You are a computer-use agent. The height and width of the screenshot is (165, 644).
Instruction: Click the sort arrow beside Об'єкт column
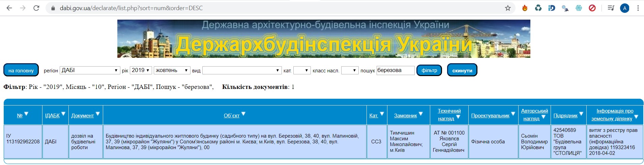tap(243, 114)
